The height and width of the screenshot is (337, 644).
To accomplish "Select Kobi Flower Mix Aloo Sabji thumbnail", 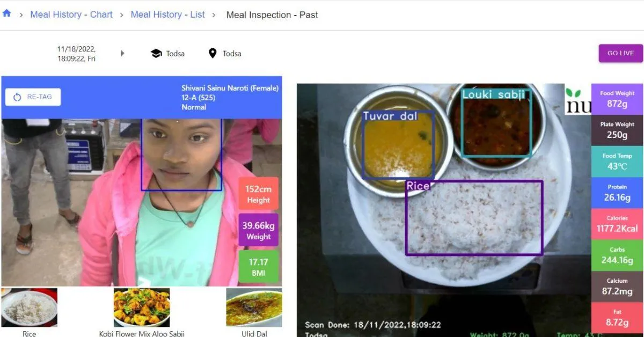I will pyautogui.click(x=142, y=307).
